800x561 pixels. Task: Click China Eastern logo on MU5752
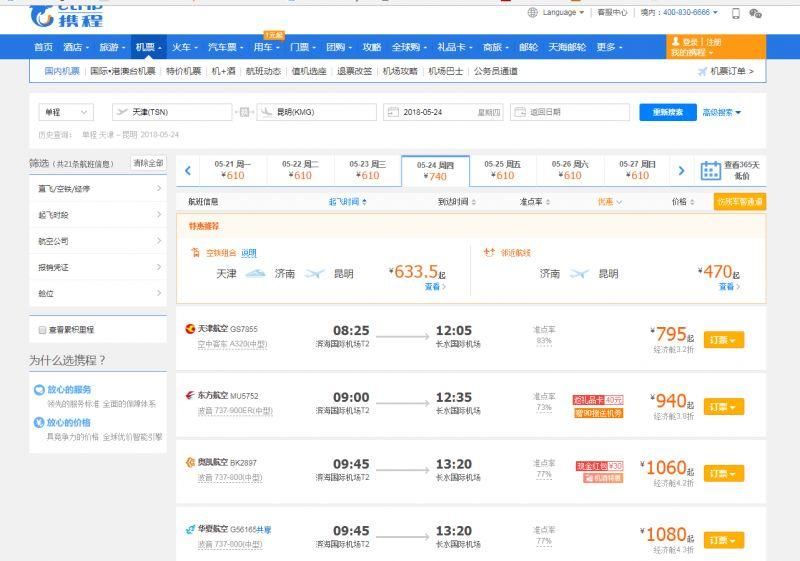(x=190, y=395)
